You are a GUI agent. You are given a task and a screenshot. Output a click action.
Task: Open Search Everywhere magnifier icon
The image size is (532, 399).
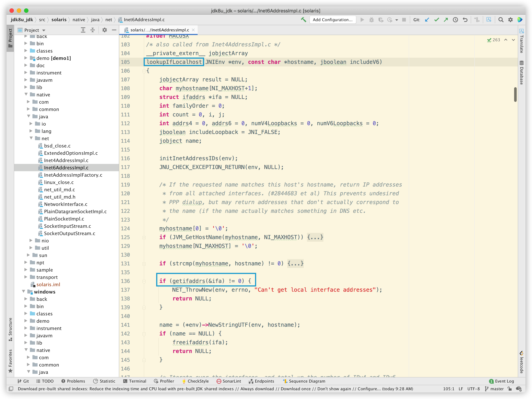coord(501,20)
